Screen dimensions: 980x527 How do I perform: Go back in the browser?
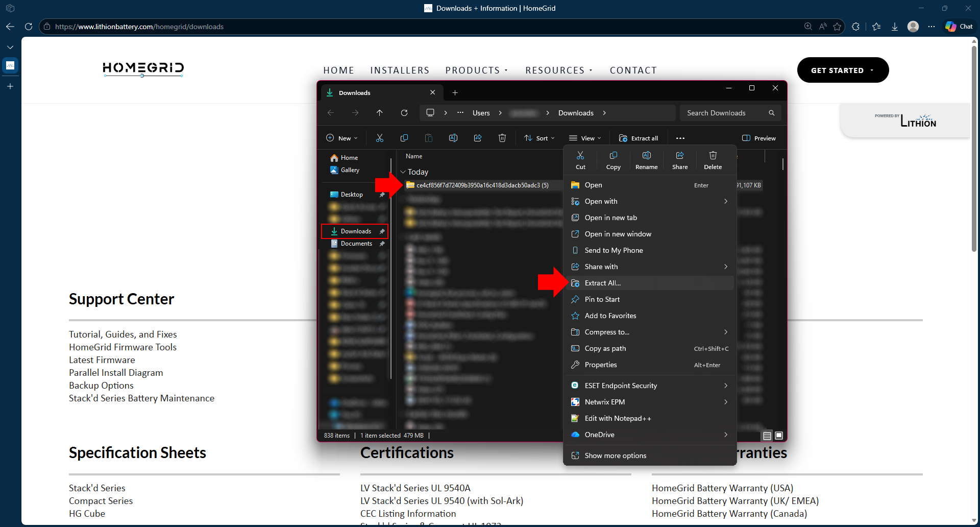10,27
